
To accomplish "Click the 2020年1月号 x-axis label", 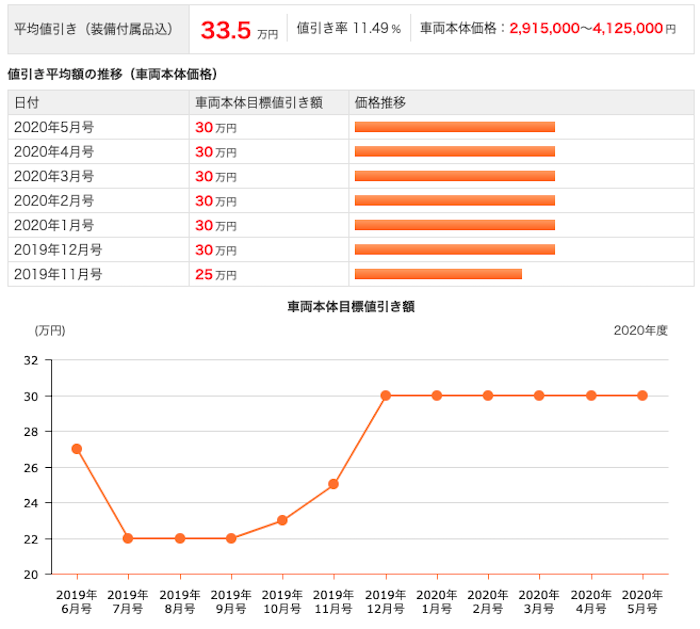I will 437,602.
